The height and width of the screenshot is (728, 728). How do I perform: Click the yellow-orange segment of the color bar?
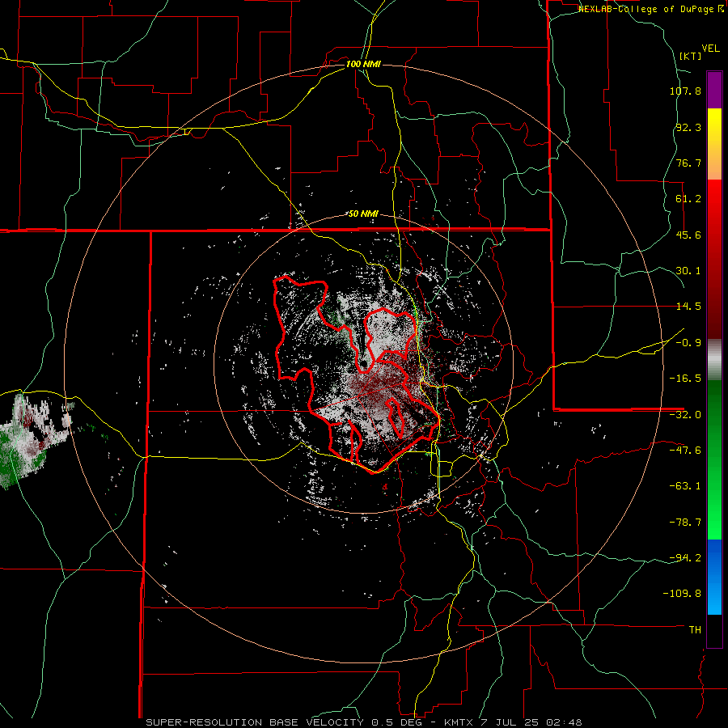click(714, 144)
